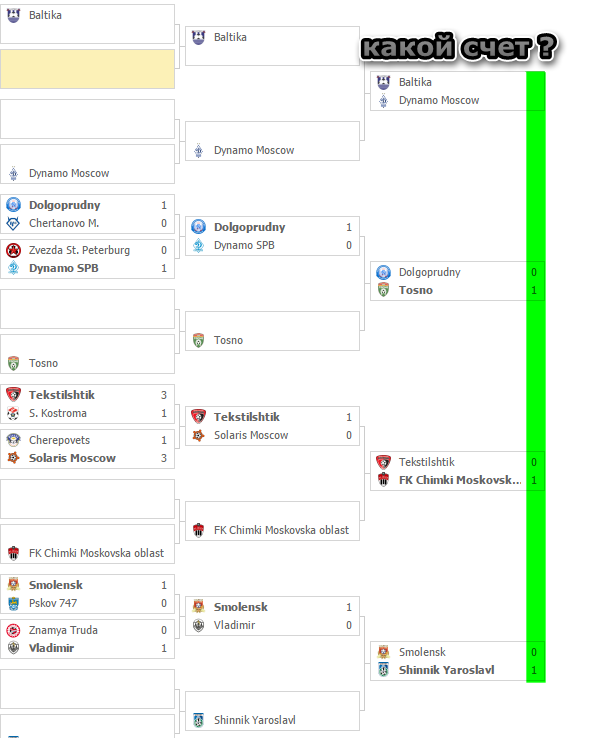
Task: Click Znamya Truda team logo
Action: pos(14,630)
